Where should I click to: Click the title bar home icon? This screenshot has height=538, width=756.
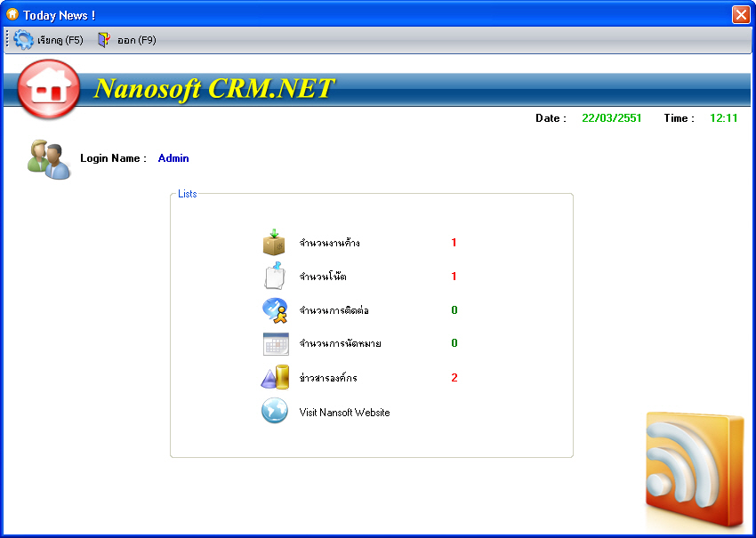coord(12,14)
